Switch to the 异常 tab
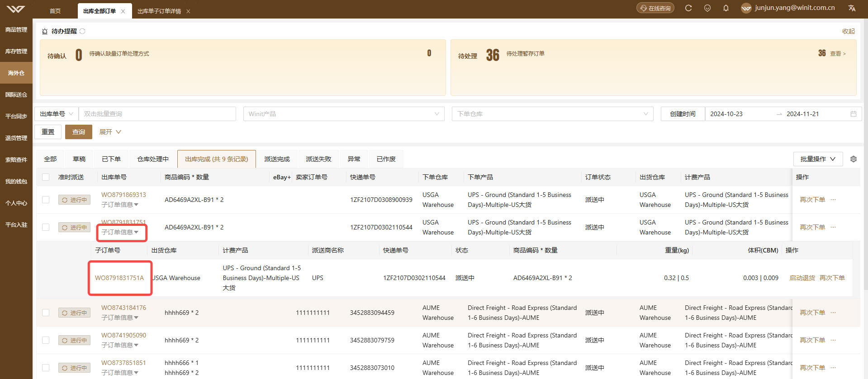Viewport: 868px width, 379px height. (354, 159)
